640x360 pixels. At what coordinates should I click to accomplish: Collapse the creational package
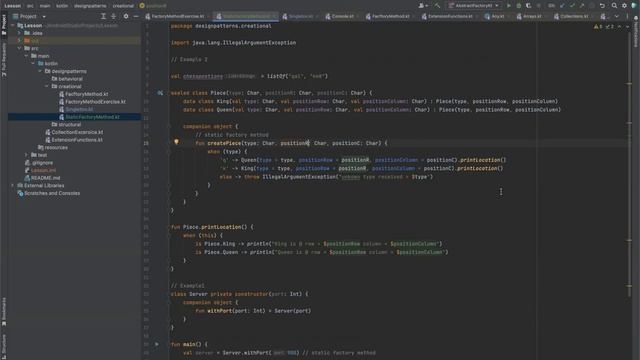(x=47, y=87)
